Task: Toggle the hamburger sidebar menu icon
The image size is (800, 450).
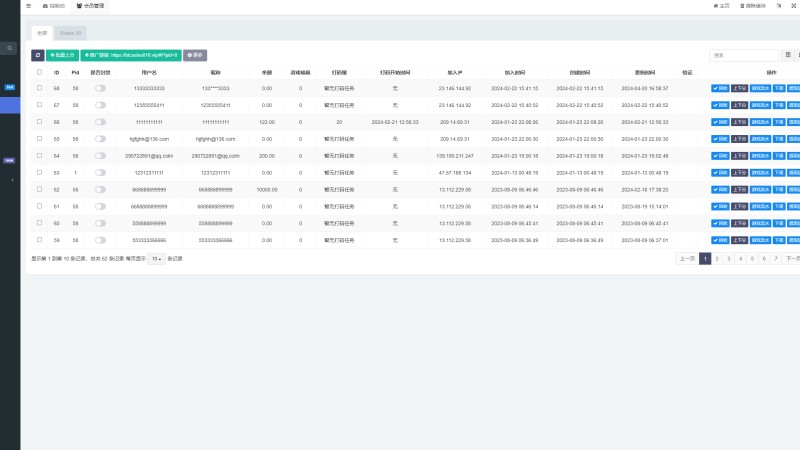Action: click(x=29, y=6)
